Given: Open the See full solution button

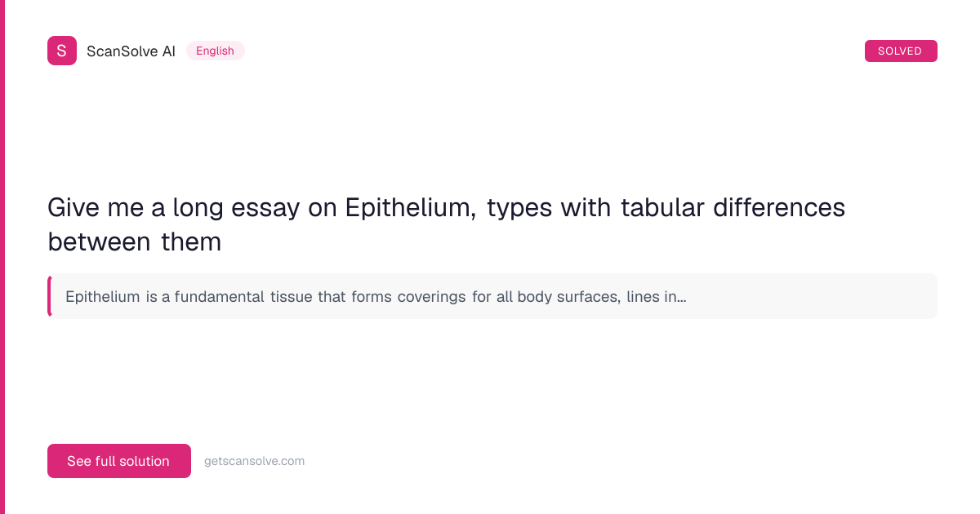Looking at the screenshot, I should click(x=118, y=461).
